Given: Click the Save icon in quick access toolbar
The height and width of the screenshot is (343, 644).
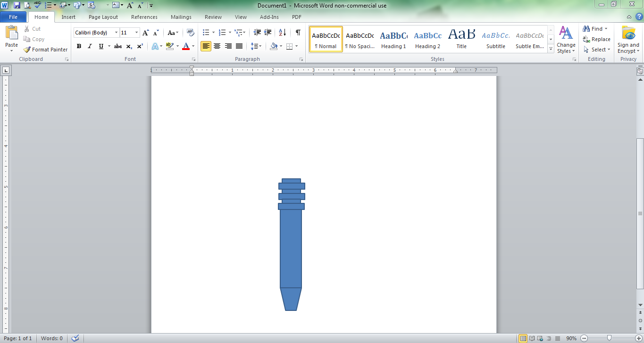Looking at the screenshot, I should 17,5.
